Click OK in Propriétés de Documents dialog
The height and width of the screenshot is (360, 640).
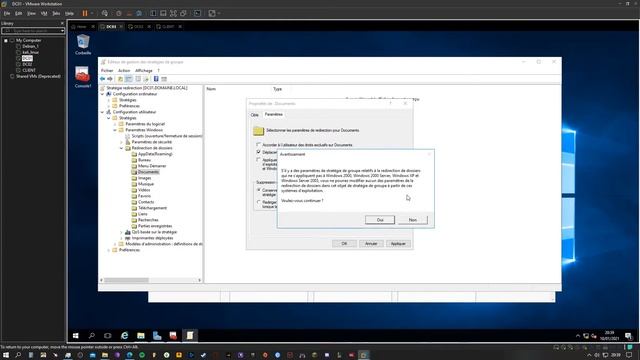[344, 244]
